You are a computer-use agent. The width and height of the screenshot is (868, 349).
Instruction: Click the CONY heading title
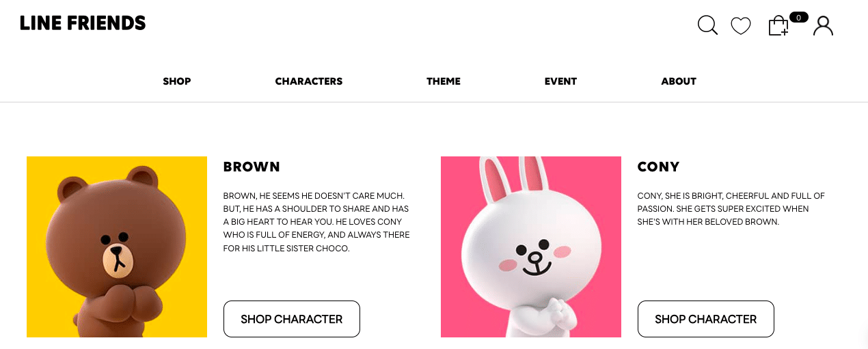pos(658,167)
